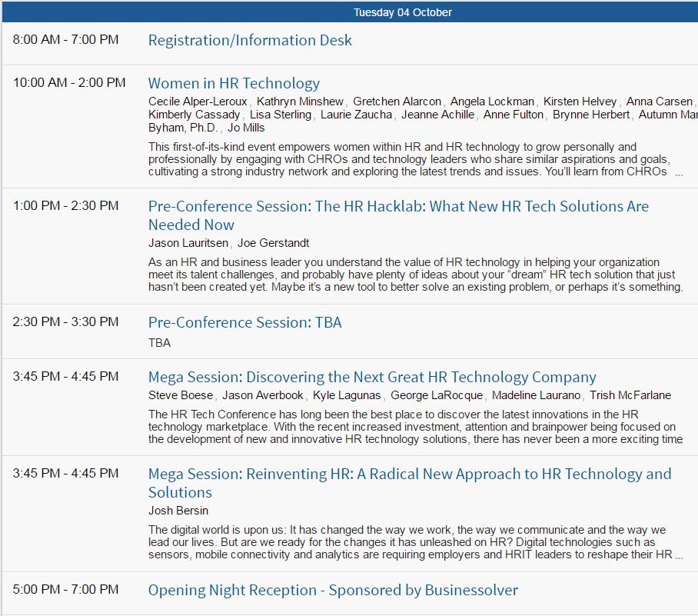Select speaker Madeline Laurano
This screenshot has height=616, width=698.
click(x=536, y=395)
